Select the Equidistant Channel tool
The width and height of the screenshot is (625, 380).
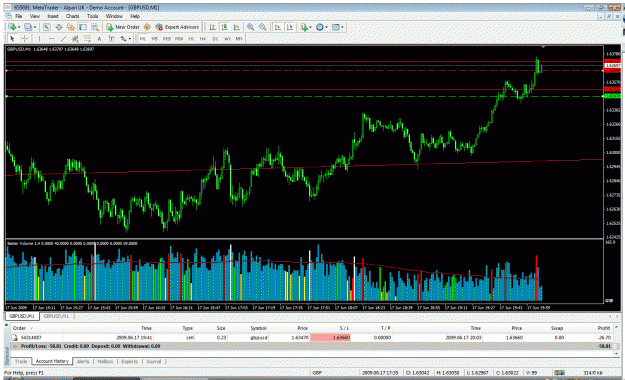[x=75, y=39]
